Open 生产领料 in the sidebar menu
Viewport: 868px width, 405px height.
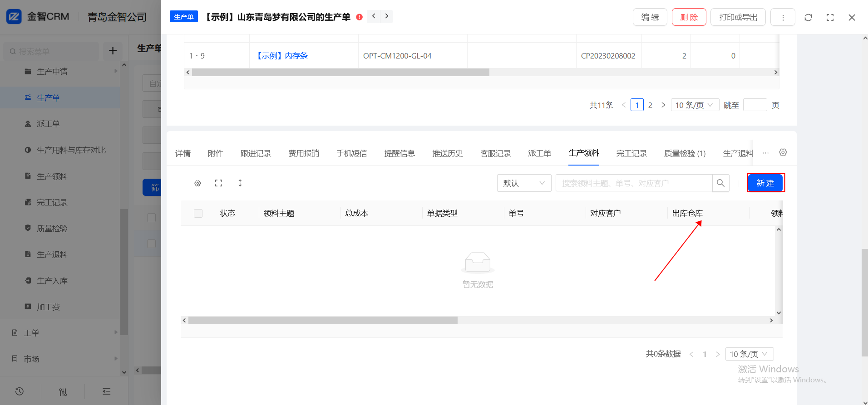click(52, 176)
